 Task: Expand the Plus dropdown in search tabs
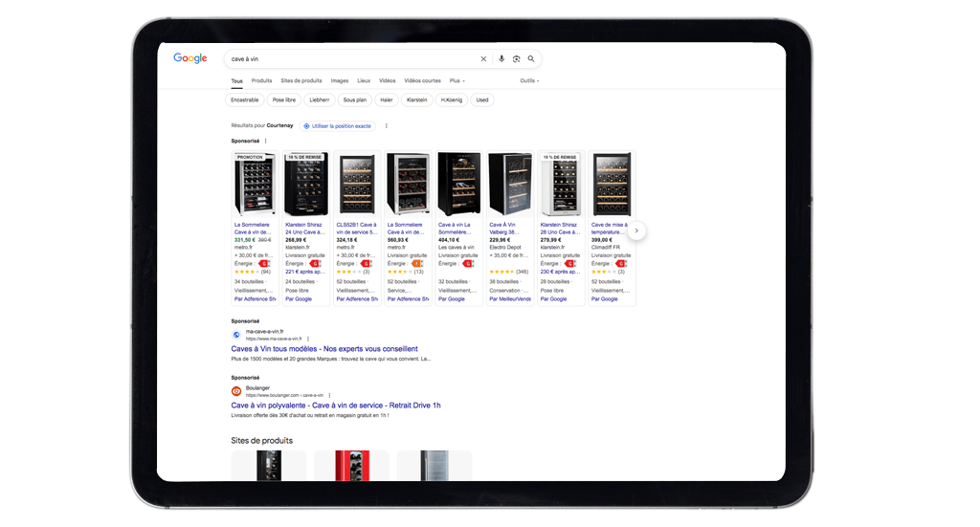[x=457, y=81]
